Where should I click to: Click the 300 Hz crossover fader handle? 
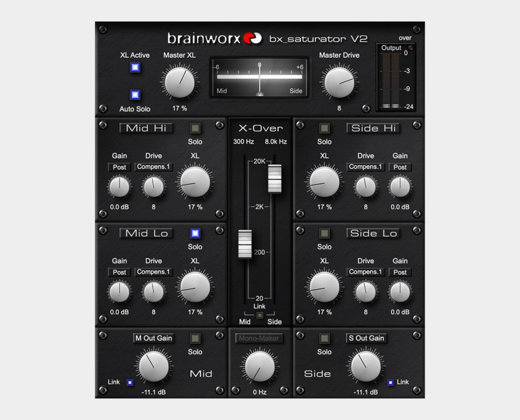[x=245, y=244]
